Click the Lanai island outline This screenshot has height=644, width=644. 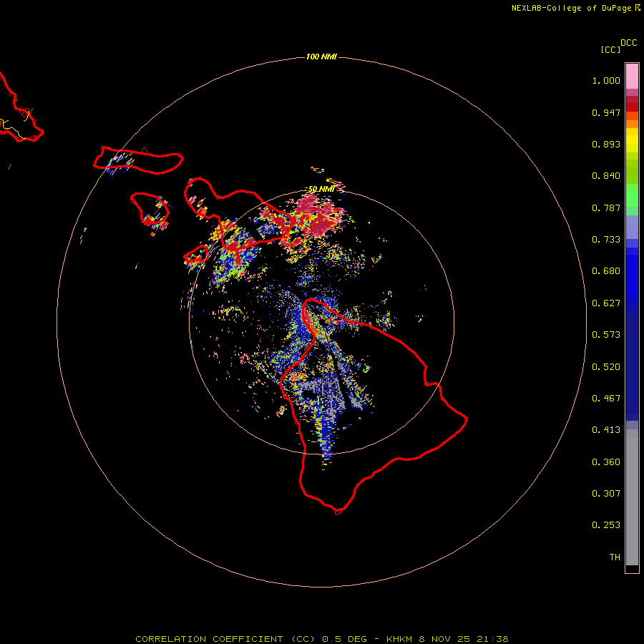(x=150, y=209)
